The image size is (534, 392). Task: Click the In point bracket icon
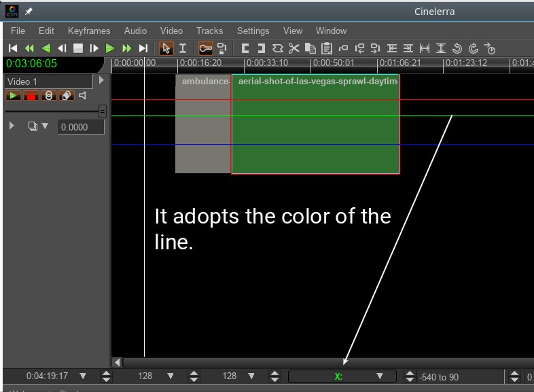(245, 48)
